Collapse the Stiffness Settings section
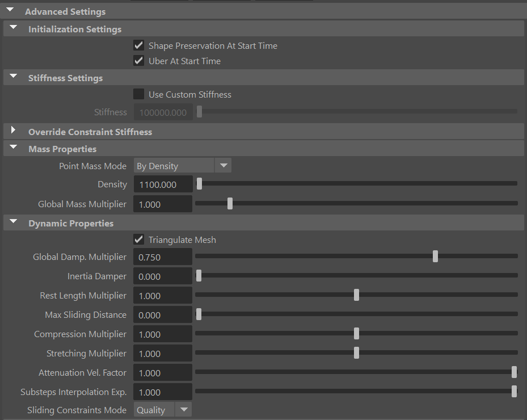Viewport: 527px width, 420px height. pyautogui.click(x=12, y=77)
